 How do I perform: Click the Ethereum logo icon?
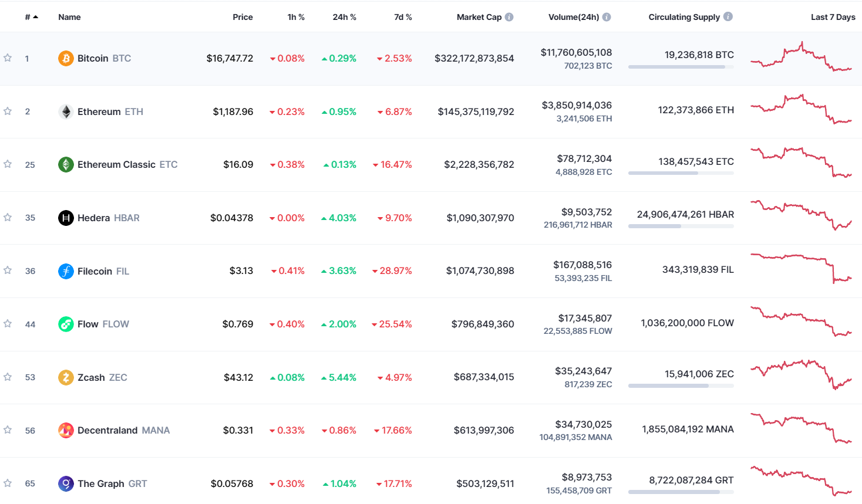click(66, 111)
